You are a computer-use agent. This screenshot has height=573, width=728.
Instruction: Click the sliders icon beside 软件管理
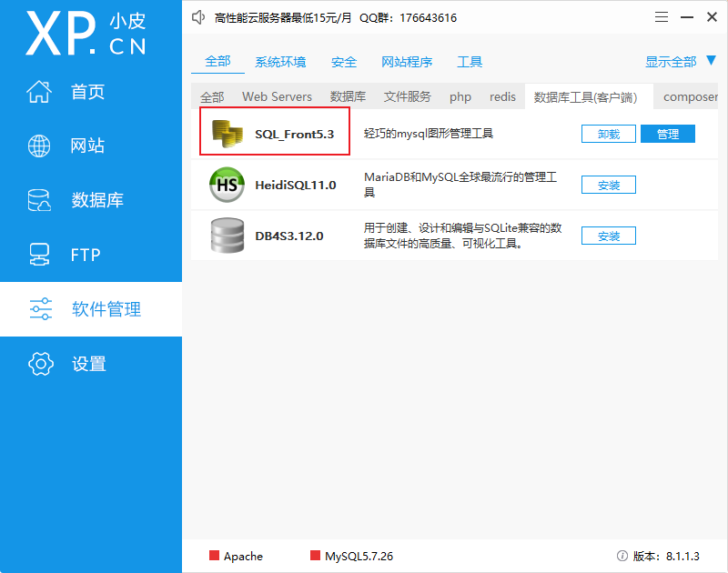41,309
